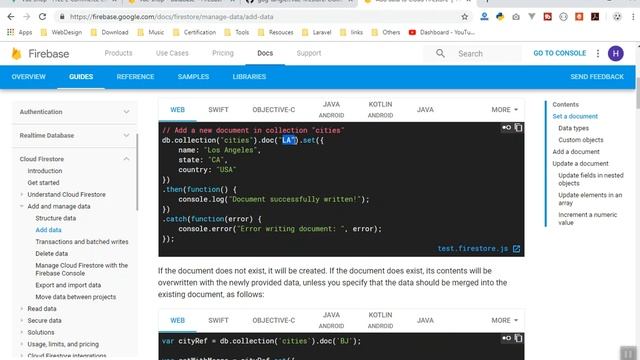Open the Firebase header more-options dots
Screen dimensions: 640x360
click(x=598, y=53)
